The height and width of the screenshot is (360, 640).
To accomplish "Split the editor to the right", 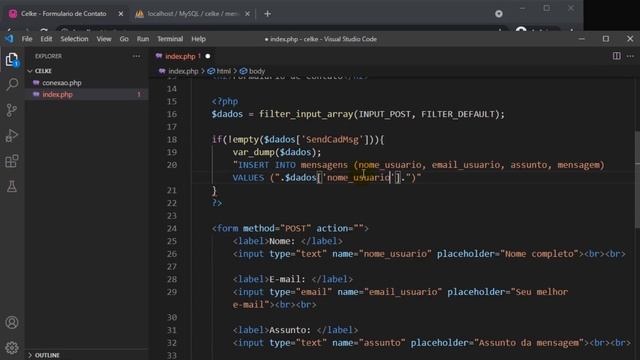I will [x=616, y=56].
